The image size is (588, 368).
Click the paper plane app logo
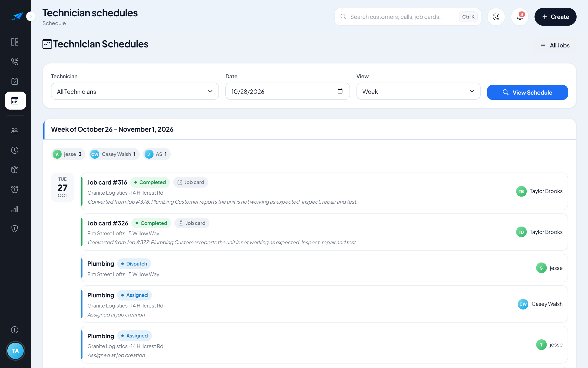(x=16, y=16)
